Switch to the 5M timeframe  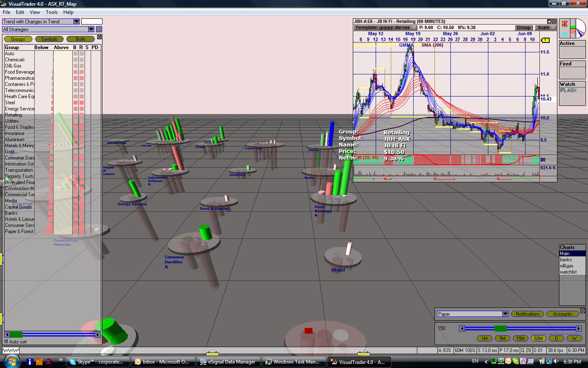502,339
